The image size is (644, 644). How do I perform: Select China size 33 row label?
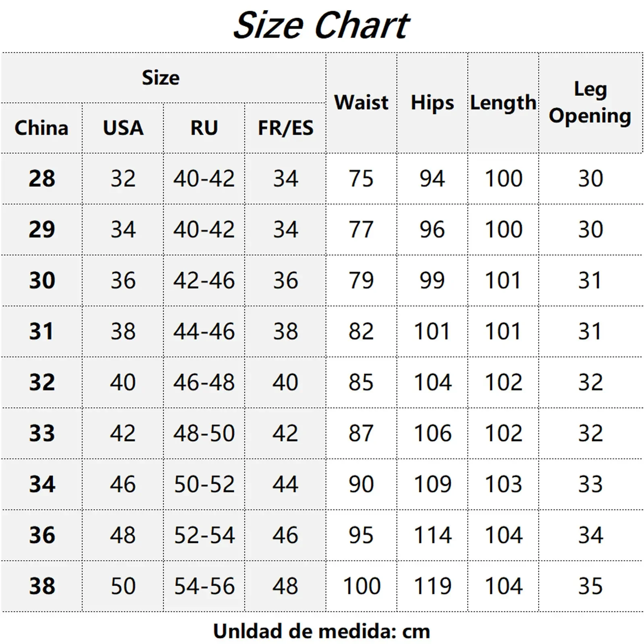pyautogui.click(x=41, y=433)
